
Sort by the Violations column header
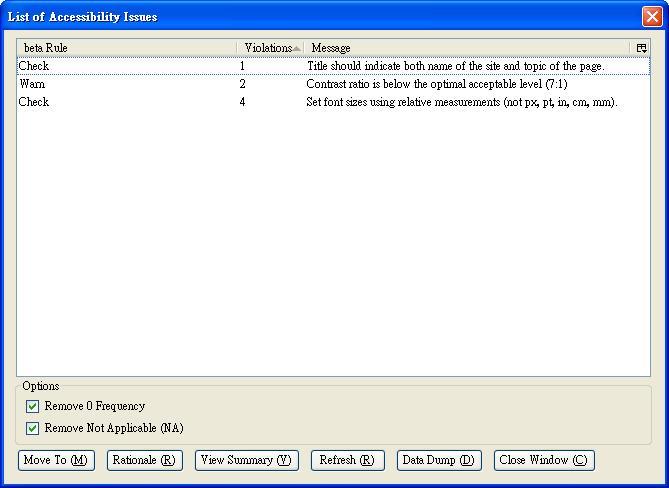coord(270,48)
